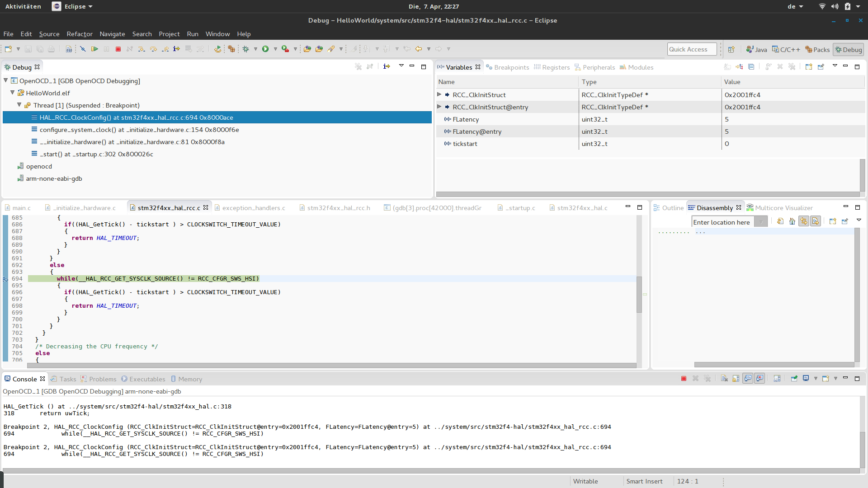
Task: Open the Disassembly location dropdown arrow
Action: tap(761, 222)
